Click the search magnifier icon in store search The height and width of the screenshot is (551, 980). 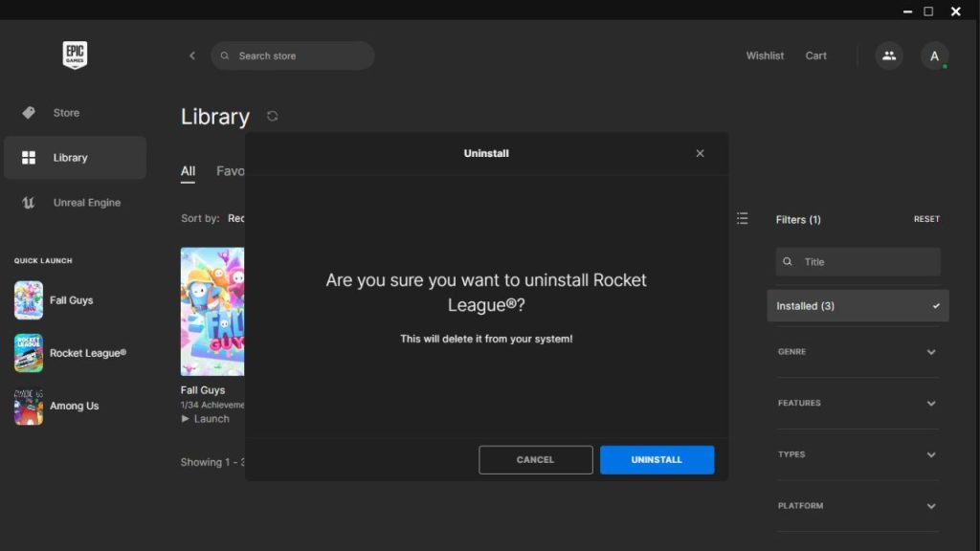click(x=225, y=55)
